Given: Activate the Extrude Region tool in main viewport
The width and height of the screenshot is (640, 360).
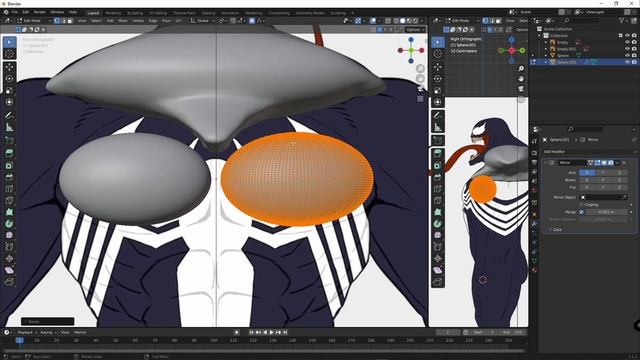Looking at the screenshot, I should tap(9, 153).
